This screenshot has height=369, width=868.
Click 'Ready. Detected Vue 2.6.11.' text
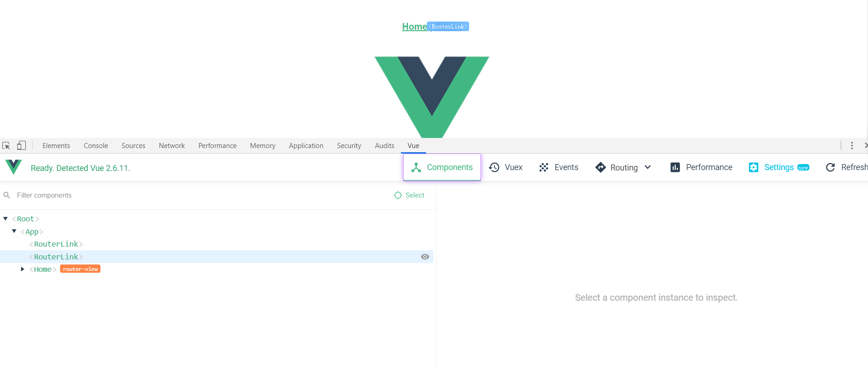[x=80, y=168]
